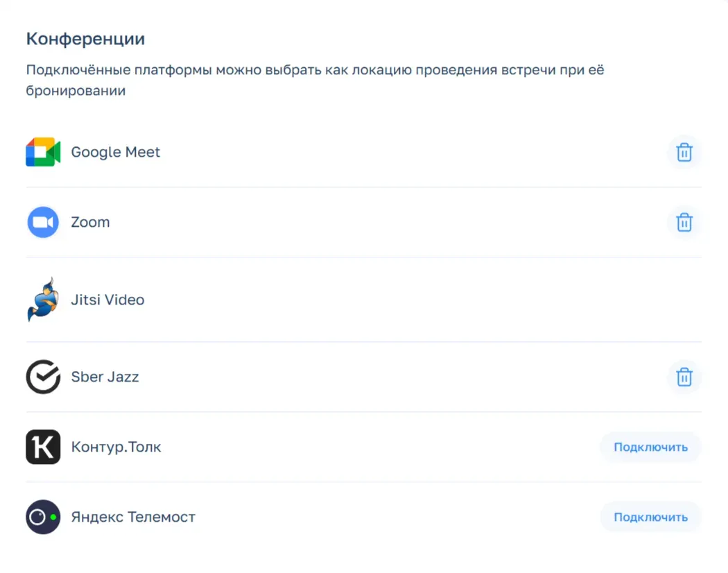Image resolution: width=728 pixels, height=573 pixels.
Task: Select the Яндекс Телемост name
Action: [133, 517]
